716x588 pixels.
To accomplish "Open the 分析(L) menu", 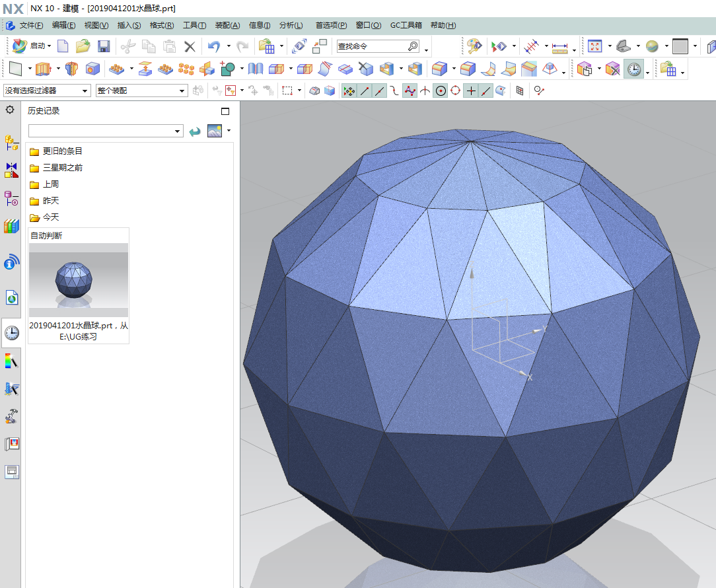I will 291,25.
